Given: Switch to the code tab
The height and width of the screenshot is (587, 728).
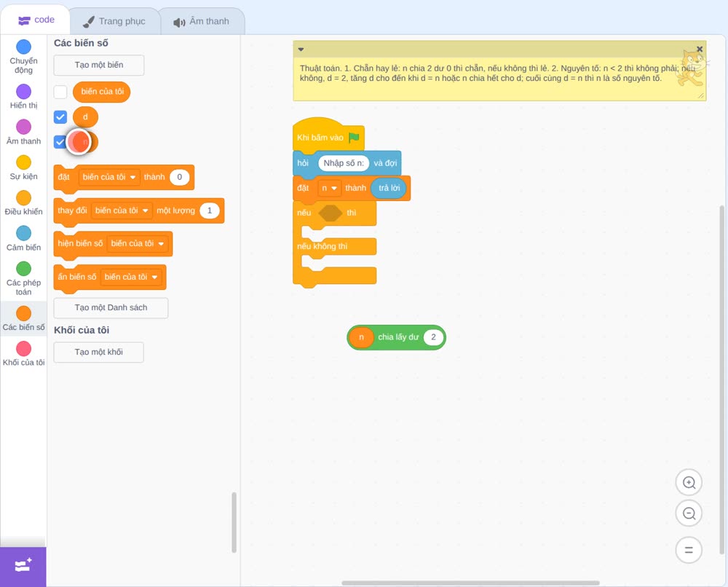Looking at the screenshot, I should (x=36, y=20).
